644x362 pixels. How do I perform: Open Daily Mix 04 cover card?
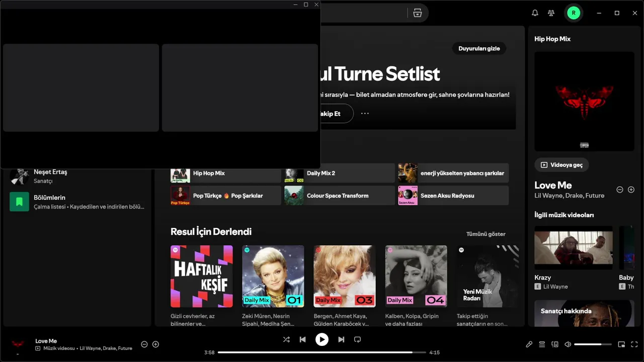pyautogui.click(x=416, y=276)
